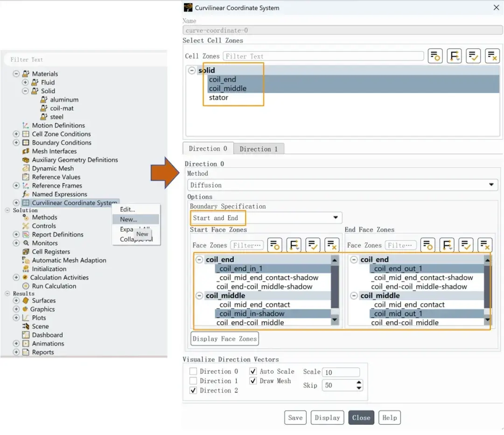The width and height of the screenshot is (504, 435).
Task: Uncheck the Draw Mesh checkbox
Action: pos(253,381)
